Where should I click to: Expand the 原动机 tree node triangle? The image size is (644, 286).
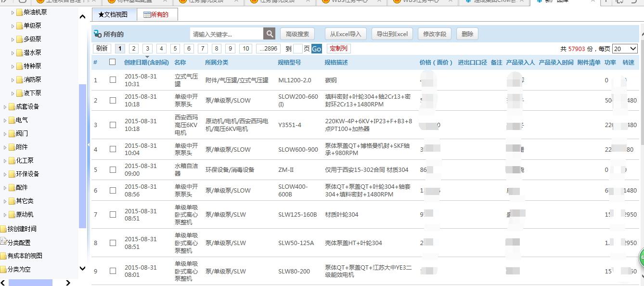tap(5, 214)
